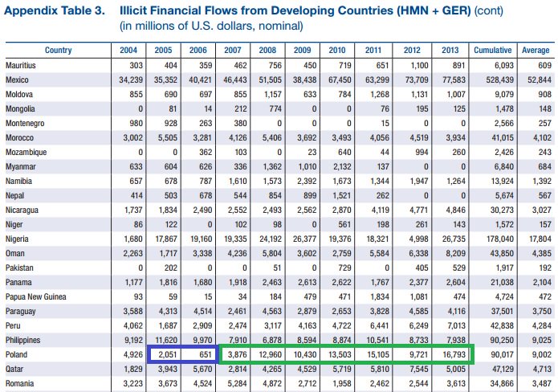Select the Mexico row label

coord(17,80)
